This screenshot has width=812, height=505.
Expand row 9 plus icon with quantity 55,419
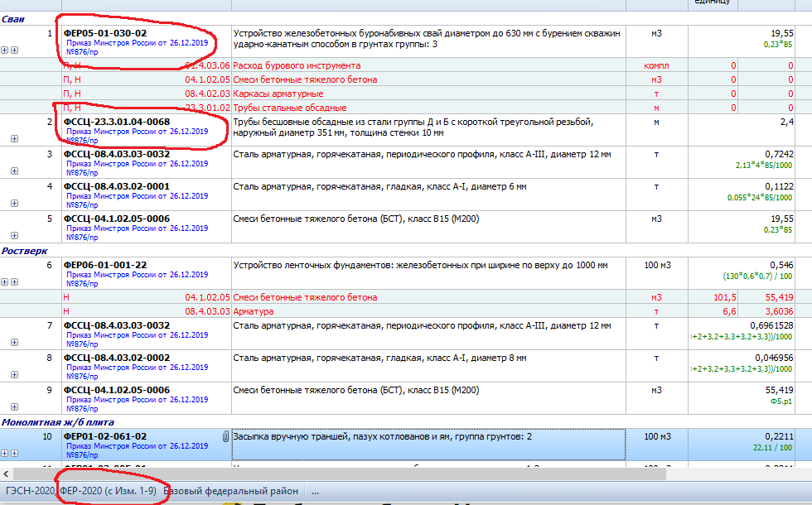[x=15, y=406]
